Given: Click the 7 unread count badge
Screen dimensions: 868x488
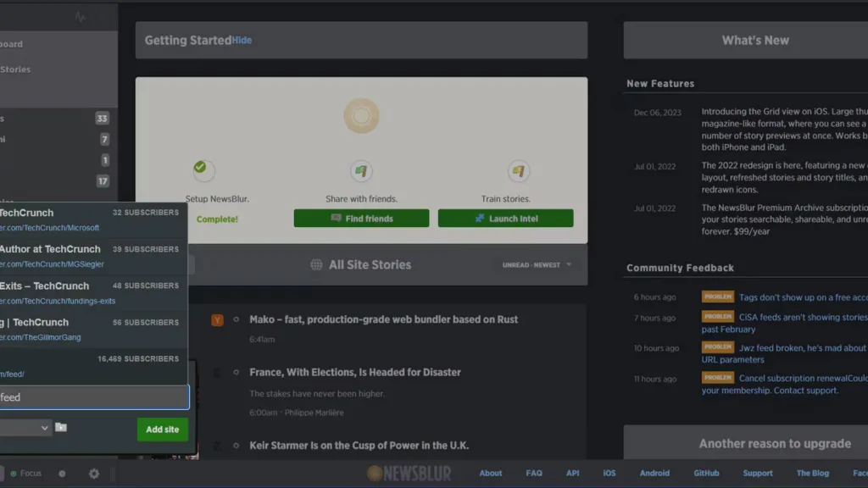Looking at the screenshot, I should tap(104, 140).
